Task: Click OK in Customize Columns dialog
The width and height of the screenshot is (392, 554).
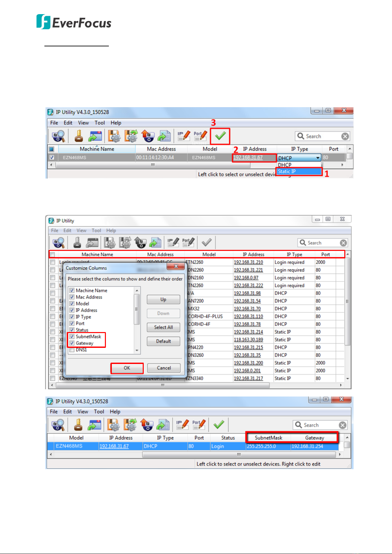Action: click(x=127, y=368)
